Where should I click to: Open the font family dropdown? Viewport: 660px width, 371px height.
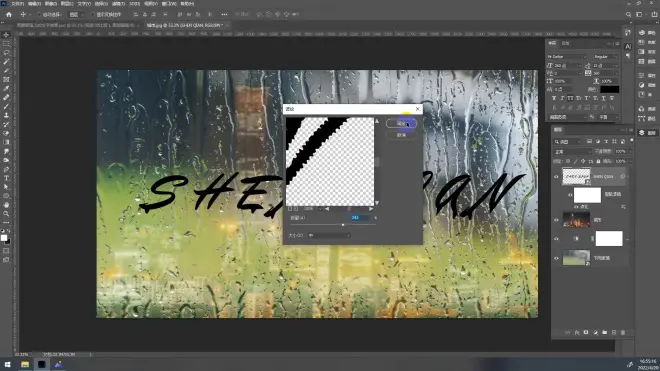[x=567, y=56]
